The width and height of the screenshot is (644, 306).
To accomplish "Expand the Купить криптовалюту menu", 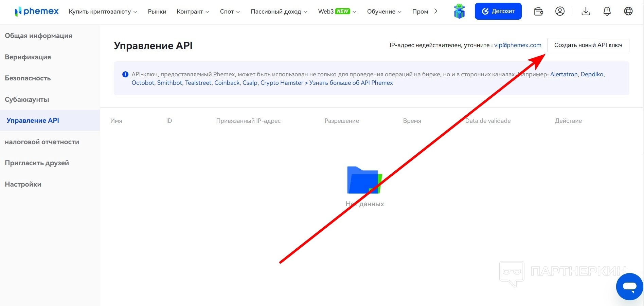I will 103,12.
